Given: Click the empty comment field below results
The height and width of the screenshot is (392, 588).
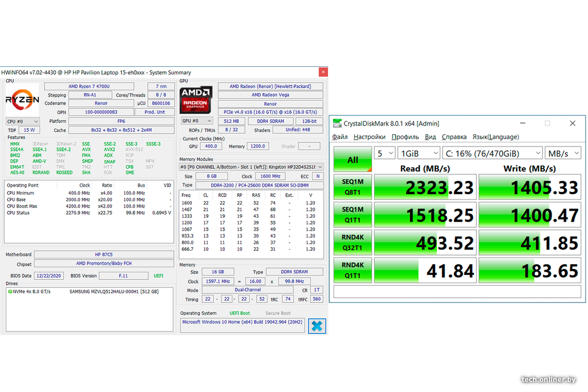Looking at the screenshot, I should click(457, 291).
